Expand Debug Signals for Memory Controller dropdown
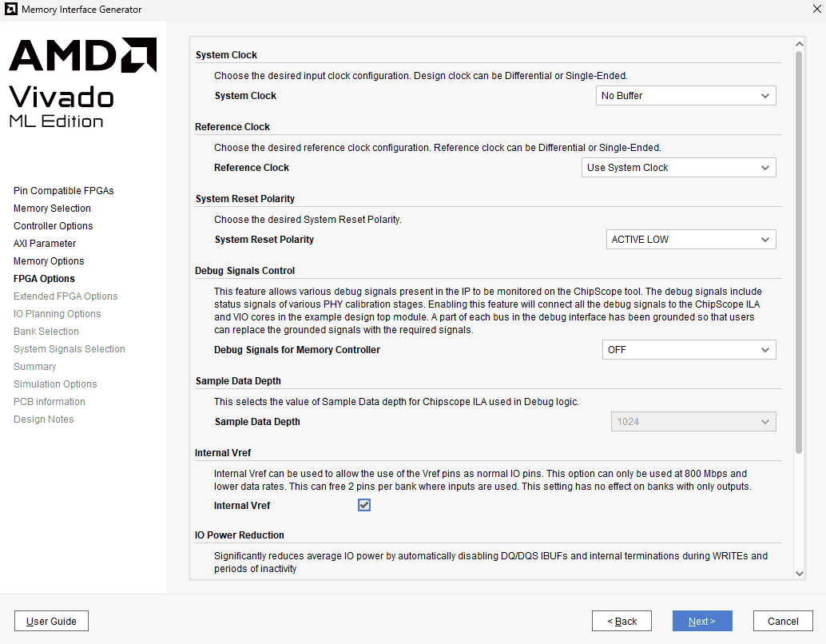This screenshot has height=644, width=826. point(688,350)
